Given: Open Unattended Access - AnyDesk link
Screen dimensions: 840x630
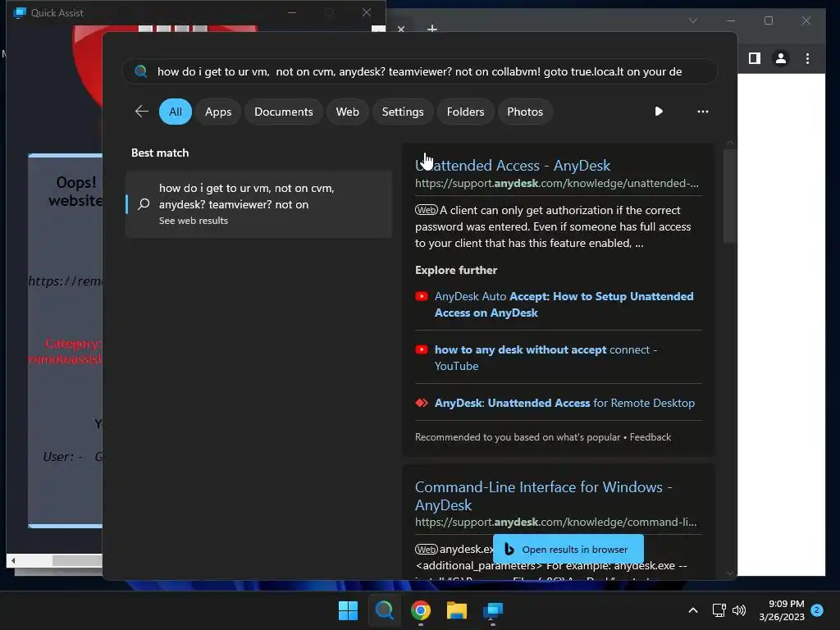Looking at the screenshot, I should pyautogui.click(x=513, y=166).
